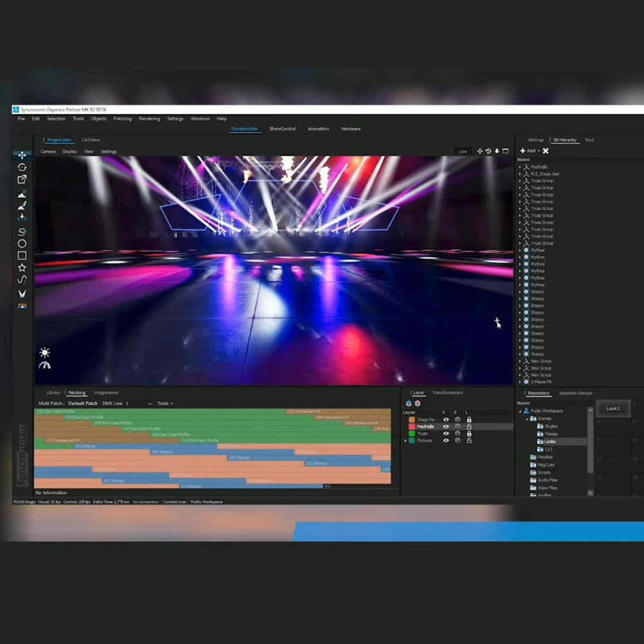Image resolution: width=644 pixels, height=644 pixels.
Task: Expand the Festhalle node in 3D Hierarchy
Action: (x=520, y=167)
